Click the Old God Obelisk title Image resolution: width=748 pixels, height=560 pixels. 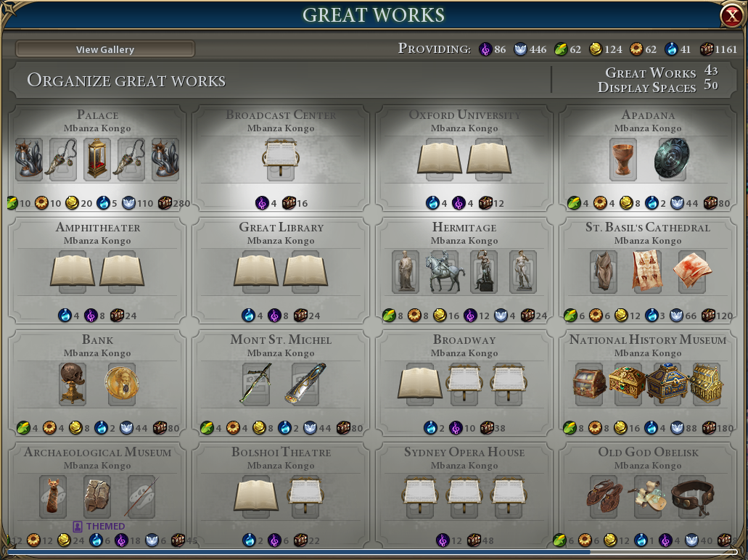tap(648, 452)
